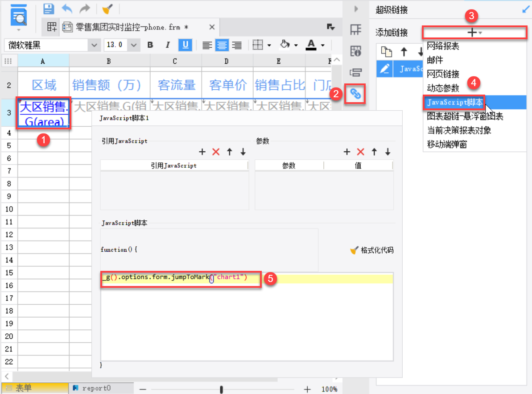Choose 移动端弹窗 from the menu
This screenshot has width=532, height=394.
[x=447, y=145]
